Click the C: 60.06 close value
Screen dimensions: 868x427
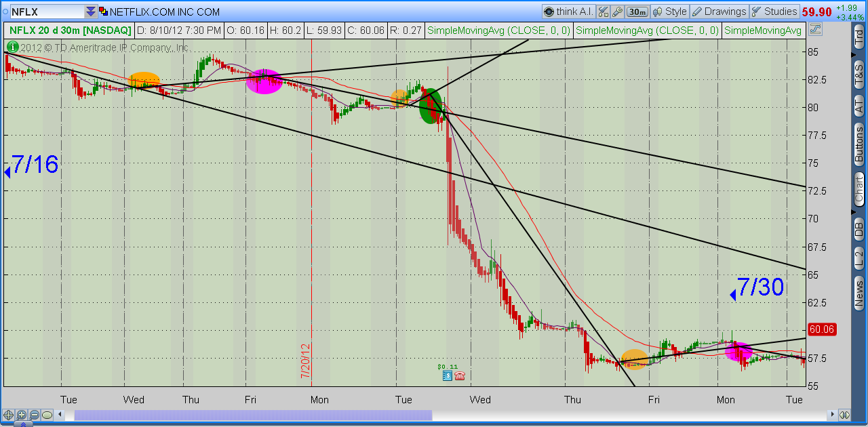[366, 30]
